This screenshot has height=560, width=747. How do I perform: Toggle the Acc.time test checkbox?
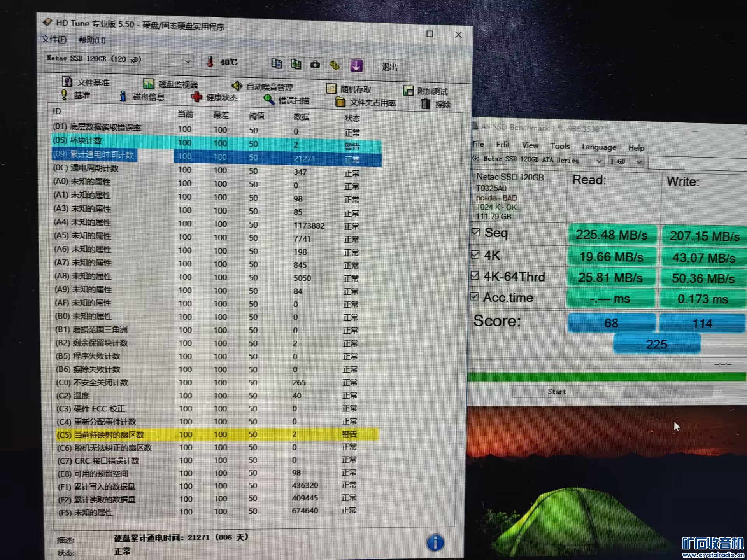coord(474,296)
